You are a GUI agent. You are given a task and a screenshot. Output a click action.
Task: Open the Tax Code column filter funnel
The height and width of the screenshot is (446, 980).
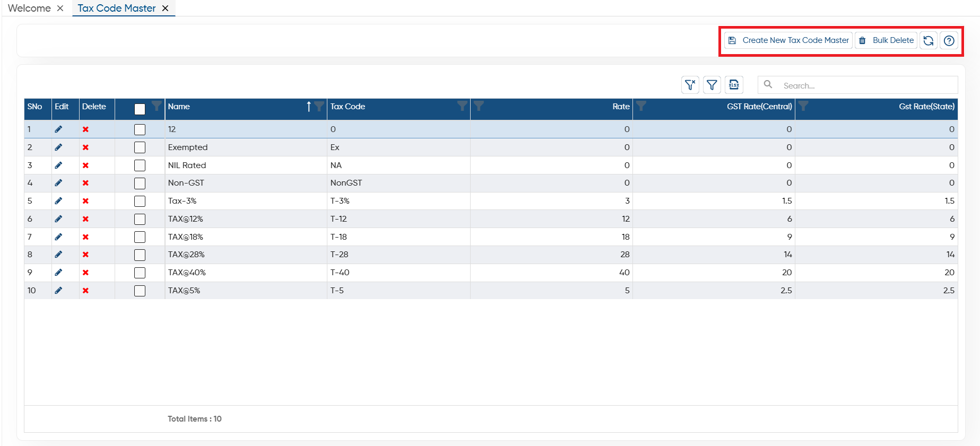[x=463, y=106]
